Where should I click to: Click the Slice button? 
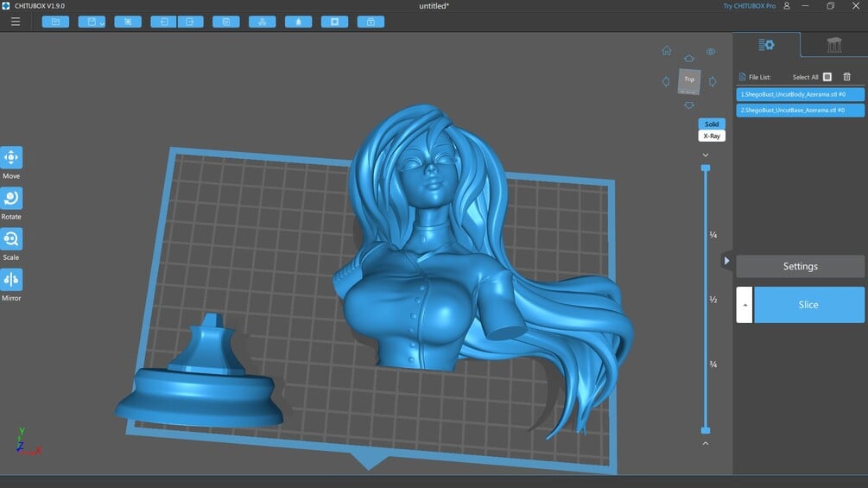(808, 304)
